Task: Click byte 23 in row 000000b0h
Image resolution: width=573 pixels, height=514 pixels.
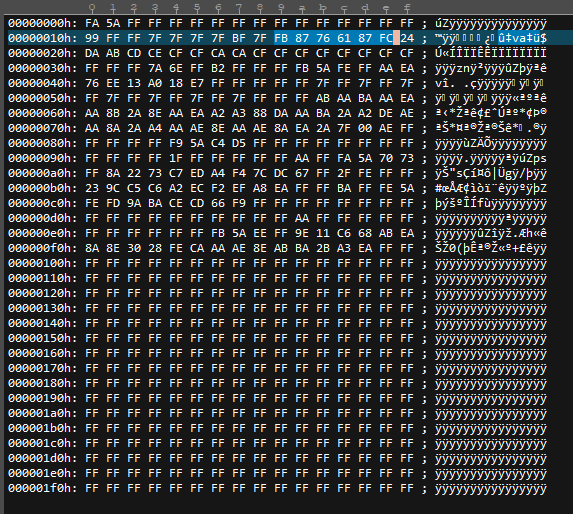Action: (92, 188)
